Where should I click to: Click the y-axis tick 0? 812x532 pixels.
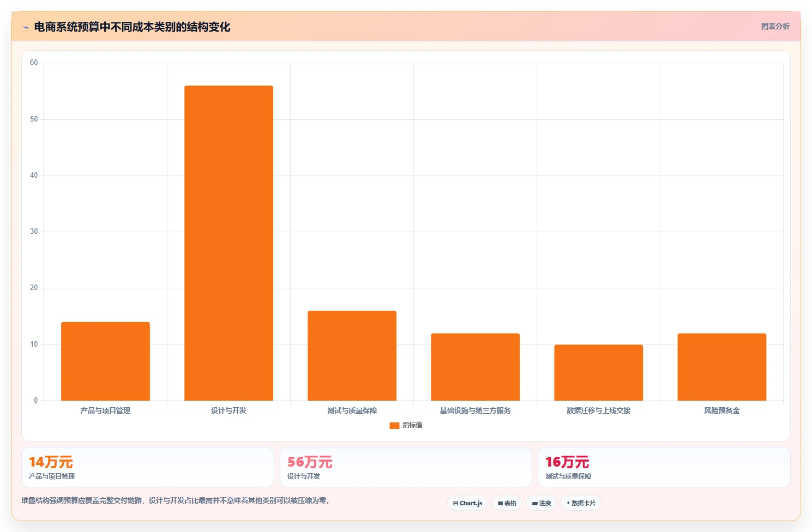(x=36, y=401)
